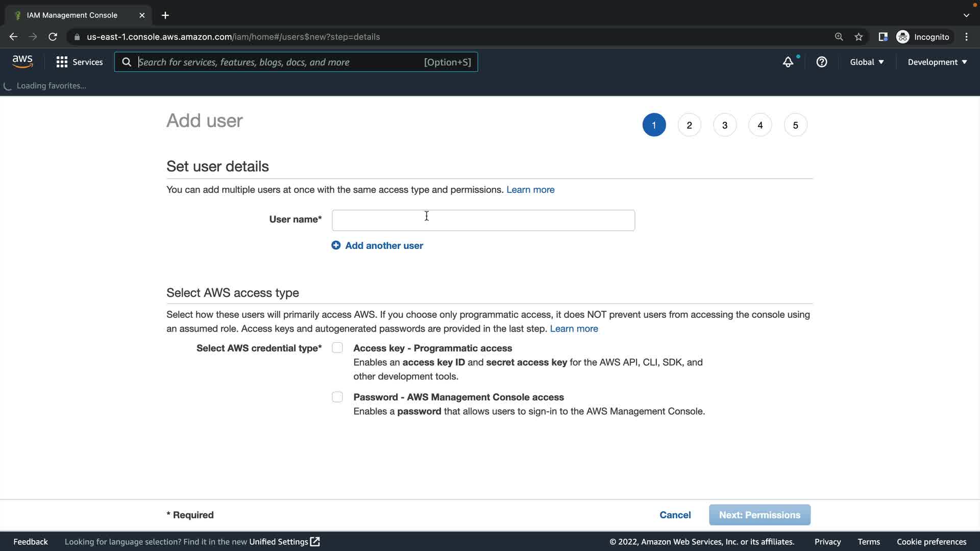This screenshot has width=980, height=551.
Task: Open the help question mark icon
Action: (821, 62)
